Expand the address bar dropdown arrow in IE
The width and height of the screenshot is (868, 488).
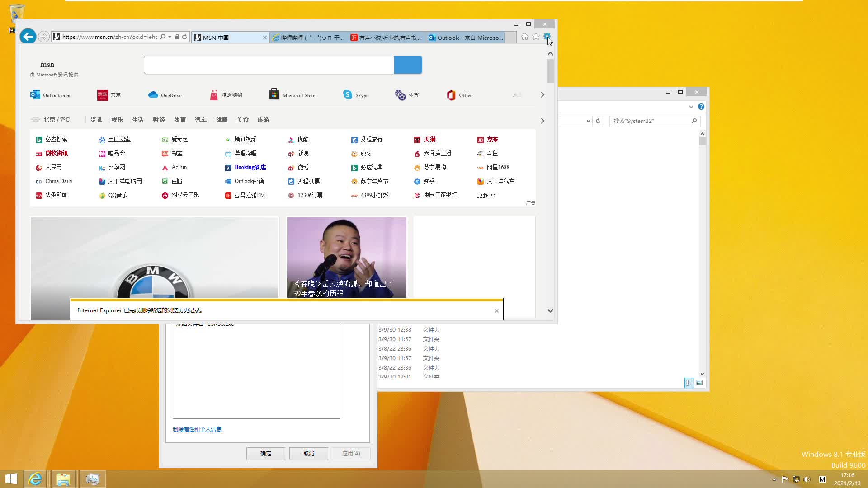tap(170, 37)
